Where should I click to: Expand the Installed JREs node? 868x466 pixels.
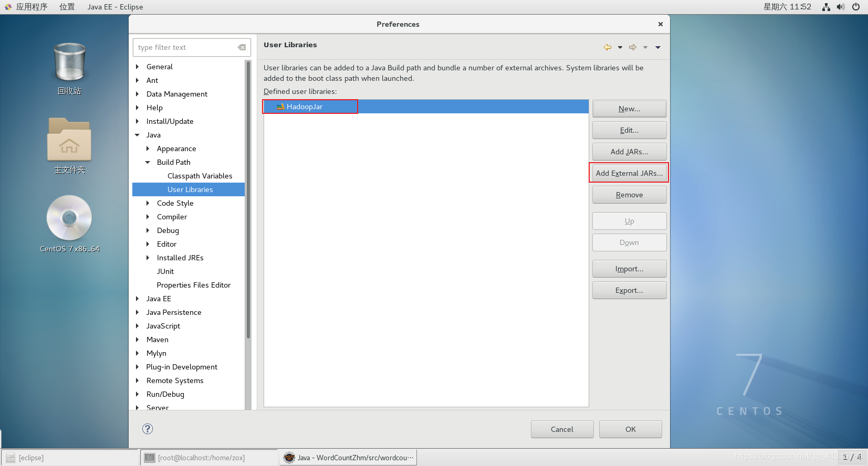[148, 258]
